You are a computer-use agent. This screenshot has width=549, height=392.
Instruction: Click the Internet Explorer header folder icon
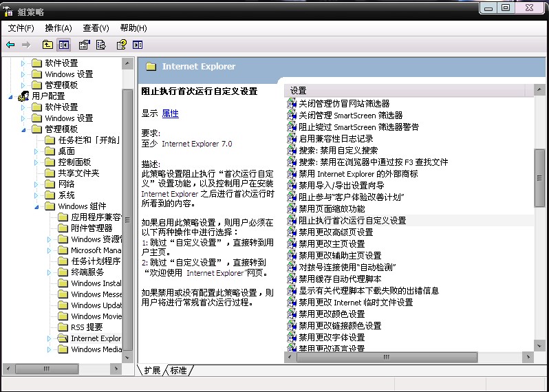click(x=151, y=67)
